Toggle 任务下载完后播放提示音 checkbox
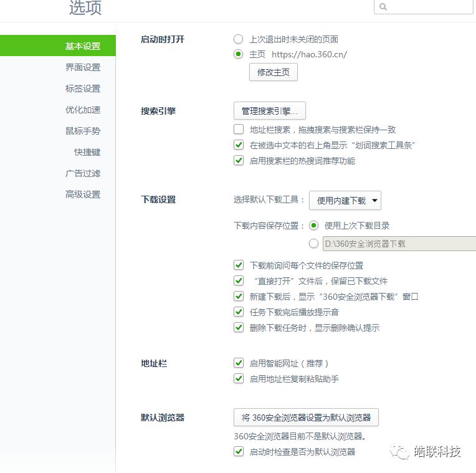The image size is (476, 473). (x=239, y=312)
